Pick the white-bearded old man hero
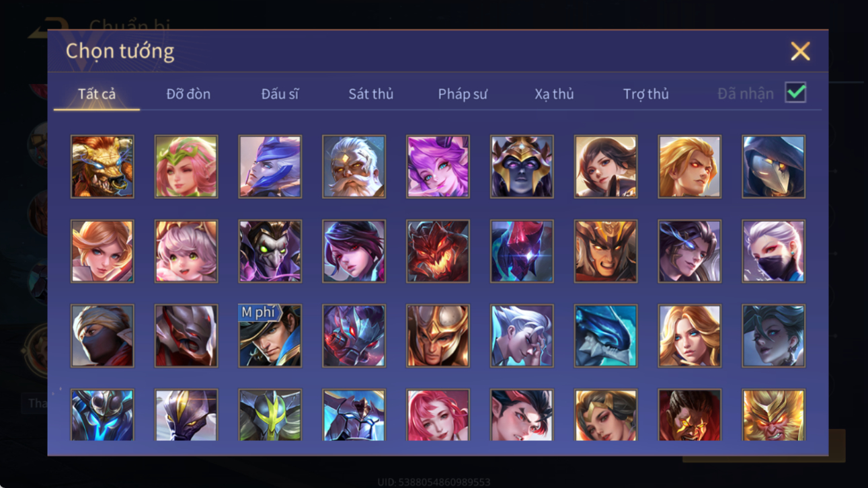Screen dimensions: 868x488 click(x=354, y=167)
